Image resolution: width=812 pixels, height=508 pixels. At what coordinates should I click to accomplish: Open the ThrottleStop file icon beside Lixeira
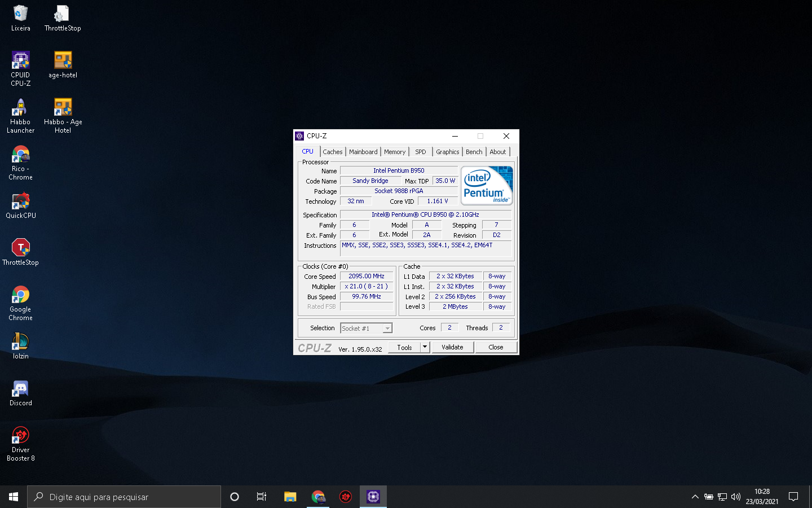(x=62, y=18)
